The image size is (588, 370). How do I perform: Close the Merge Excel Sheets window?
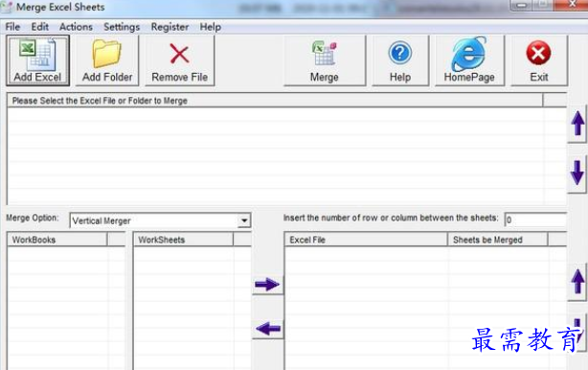571,5
